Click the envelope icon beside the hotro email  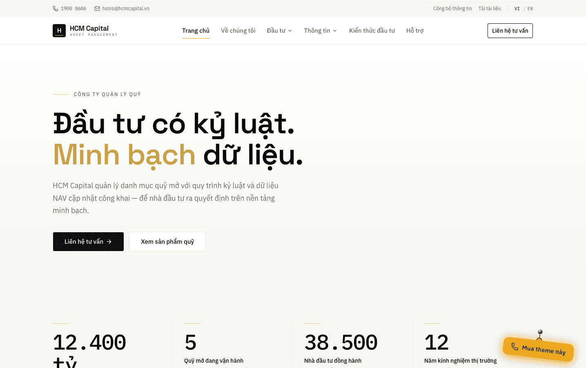click(97, 9)
